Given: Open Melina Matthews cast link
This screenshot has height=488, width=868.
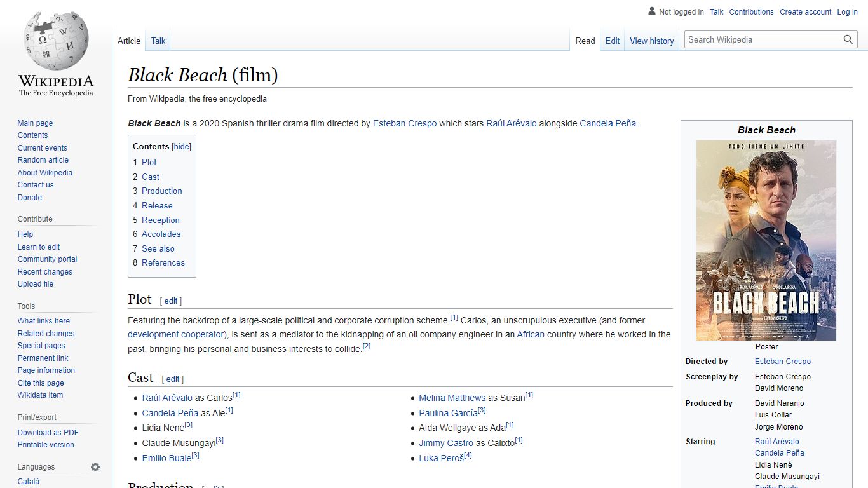Looking at the screenshot, I should tap(452, 398).
